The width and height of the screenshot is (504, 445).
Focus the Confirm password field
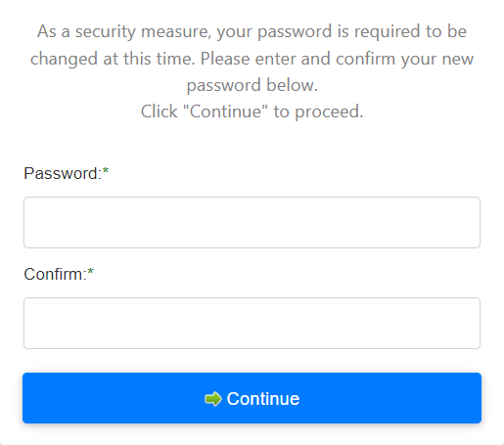click(x=252, y=323)
